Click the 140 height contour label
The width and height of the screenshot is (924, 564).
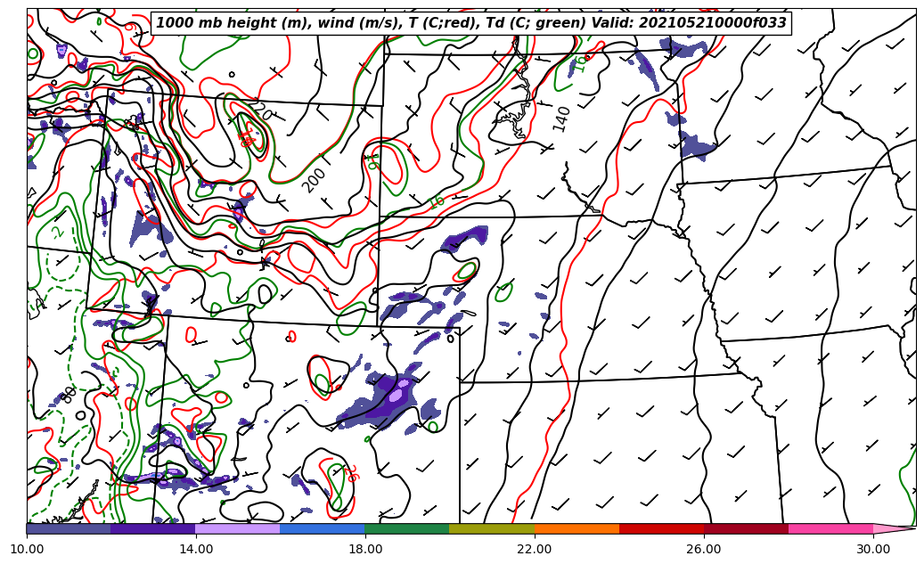pos(561,119)
